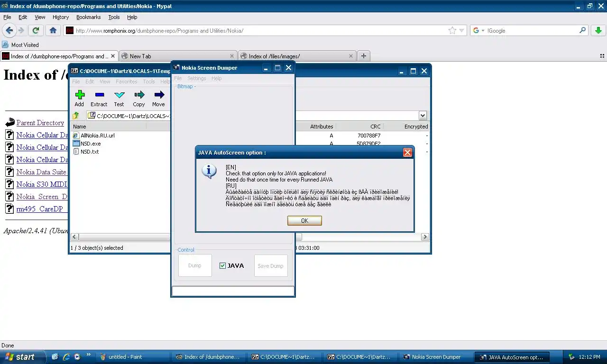The image size is (607, 364).
Task: Launch Internet Explorer from quick launch
Action: pos(66,357)
